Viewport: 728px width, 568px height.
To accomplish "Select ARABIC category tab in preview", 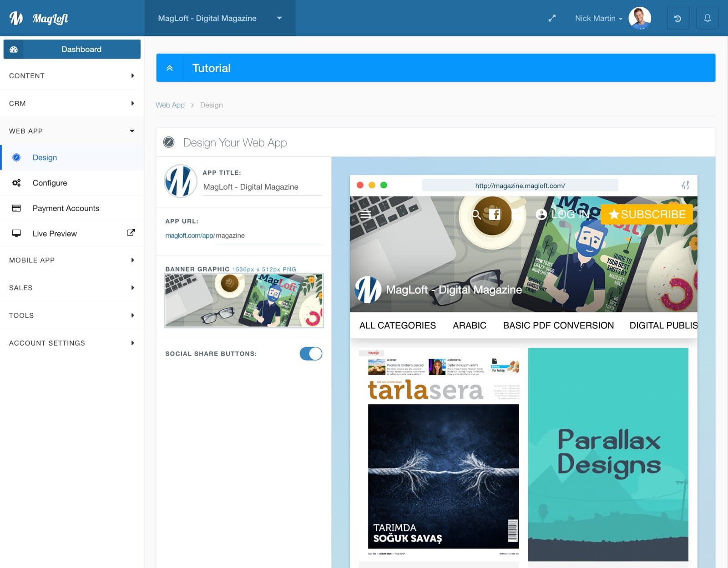I will [470, 326].
